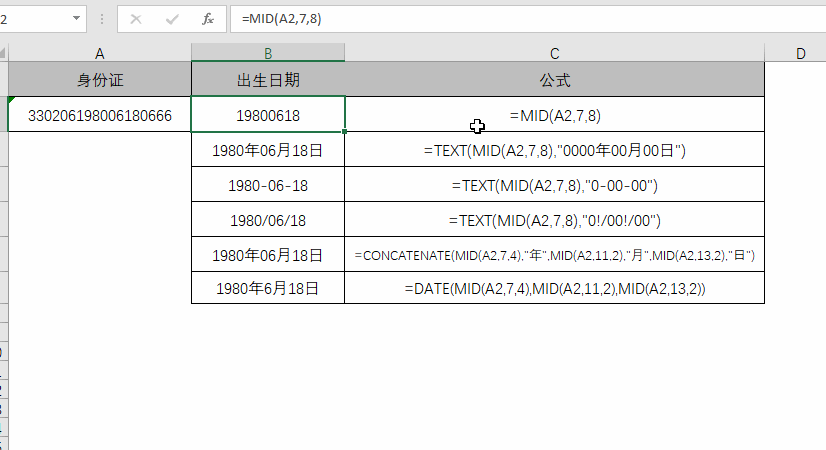Open the Insert Function fx dialog
The image size is (826, 450).
coord(208,19)
